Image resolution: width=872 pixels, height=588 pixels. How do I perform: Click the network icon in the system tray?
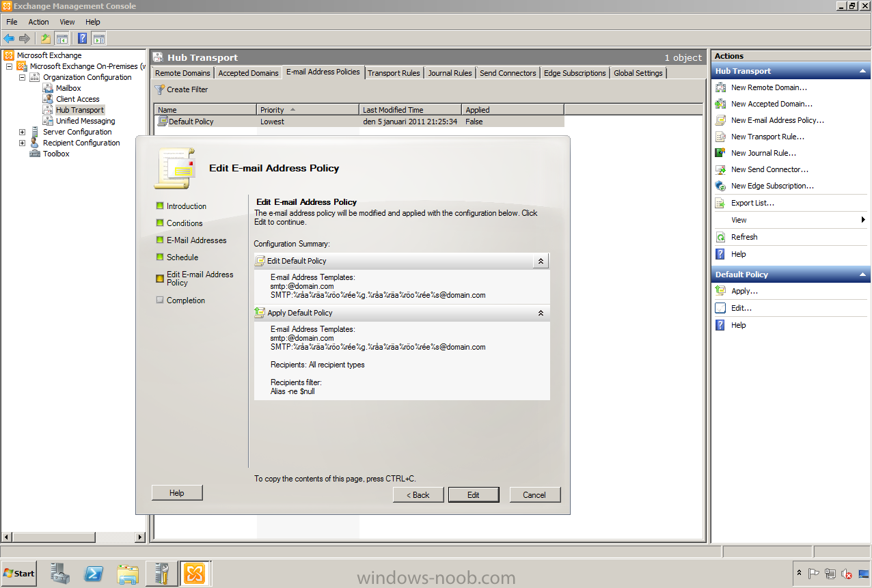pyautogui.click(x=830, y=574)
